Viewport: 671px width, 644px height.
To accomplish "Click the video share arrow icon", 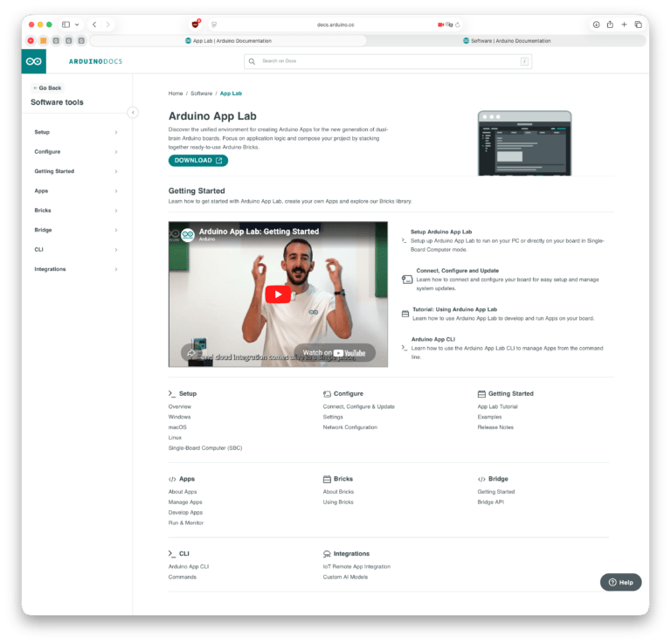I will coord(190,353).
